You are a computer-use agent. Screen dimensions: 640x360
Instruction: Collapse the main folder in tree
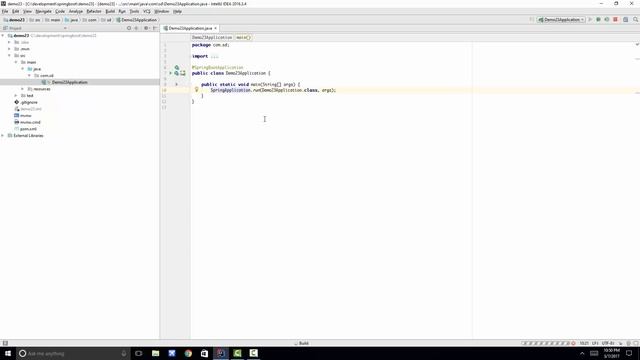pos(16,62)
